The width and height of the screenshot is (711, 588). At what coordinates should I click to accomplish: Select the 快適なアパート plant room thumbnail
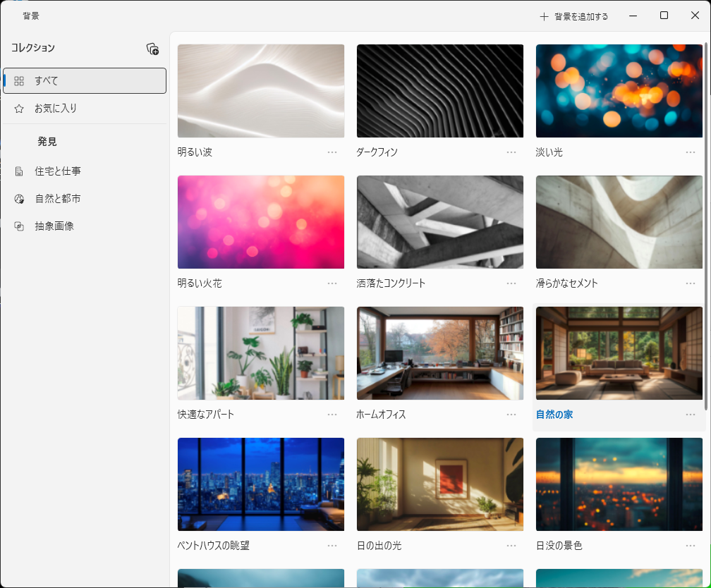pos(261,353)
